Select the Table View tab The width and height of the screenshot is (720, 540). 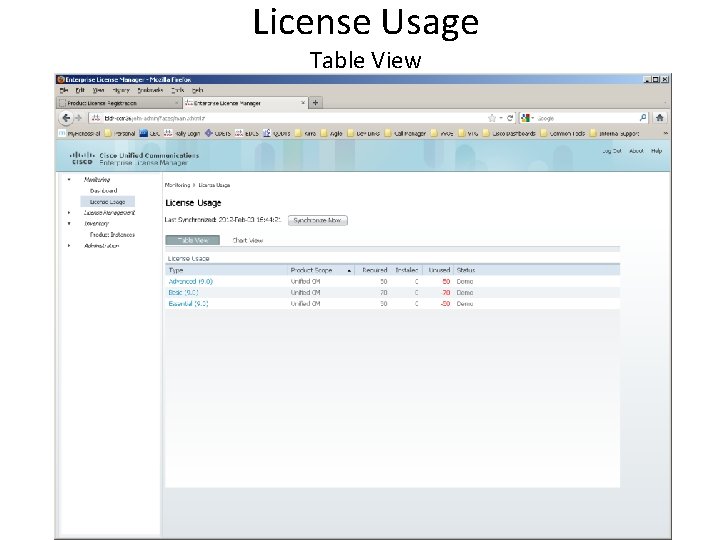tap(193, 240)
